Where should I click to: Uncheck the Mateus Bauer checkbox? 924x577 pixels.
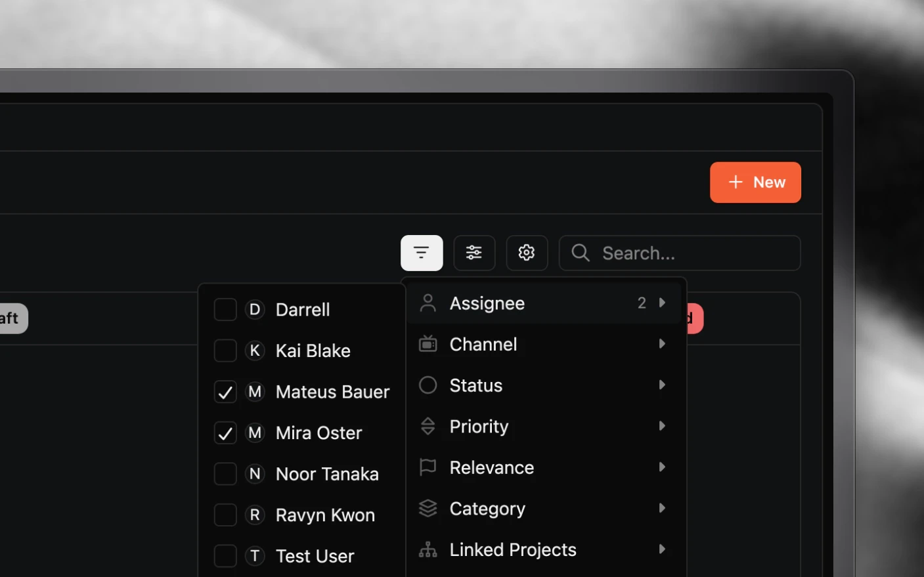225,392
